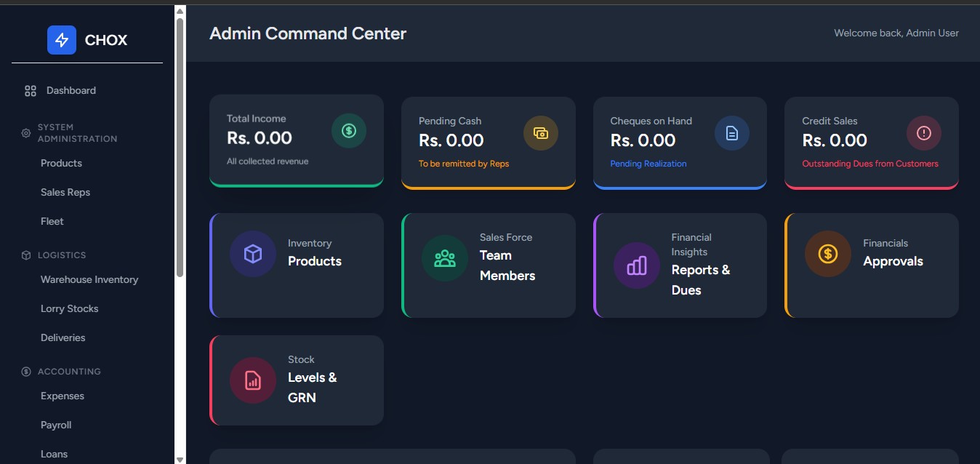
Task: Click the CHOX lightning bolt logo icon
Action: tap(61, 40)
